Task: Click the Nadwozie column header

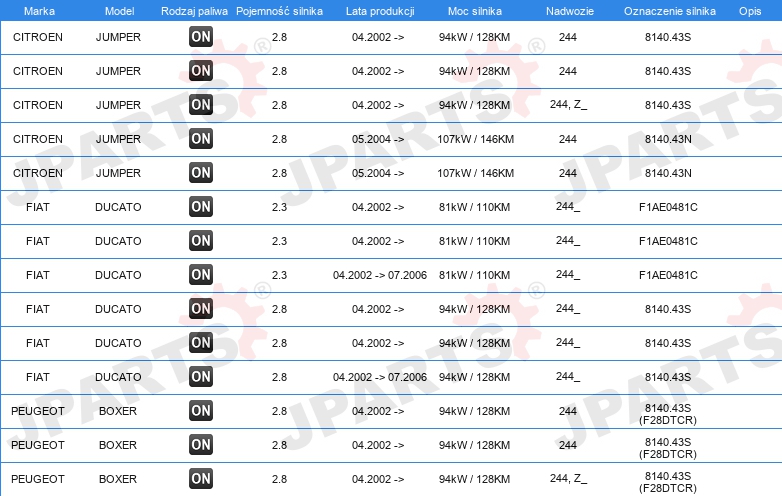Action: click(570, 11)
